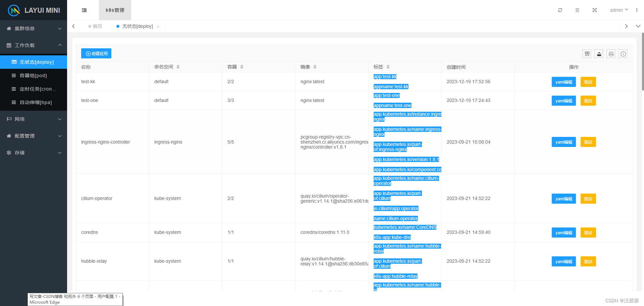Open the column filter grid icon

587,54
